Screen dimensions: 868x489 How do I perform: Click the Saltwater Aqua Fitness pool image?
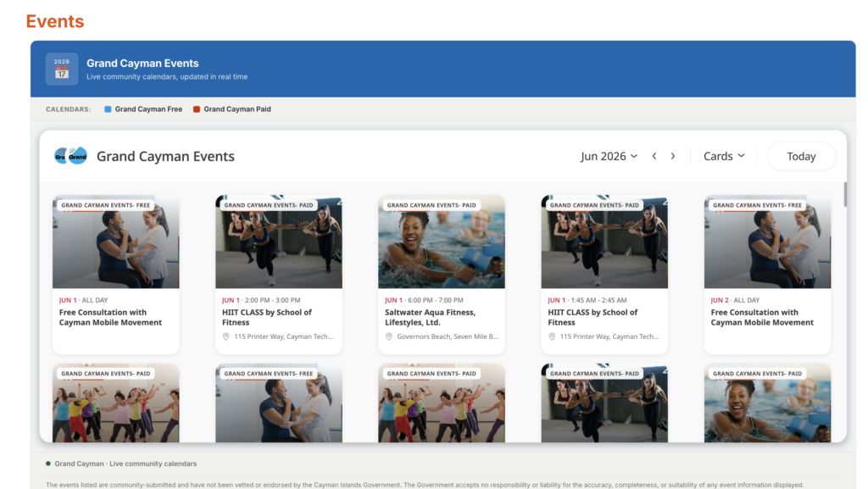point(441,242)
